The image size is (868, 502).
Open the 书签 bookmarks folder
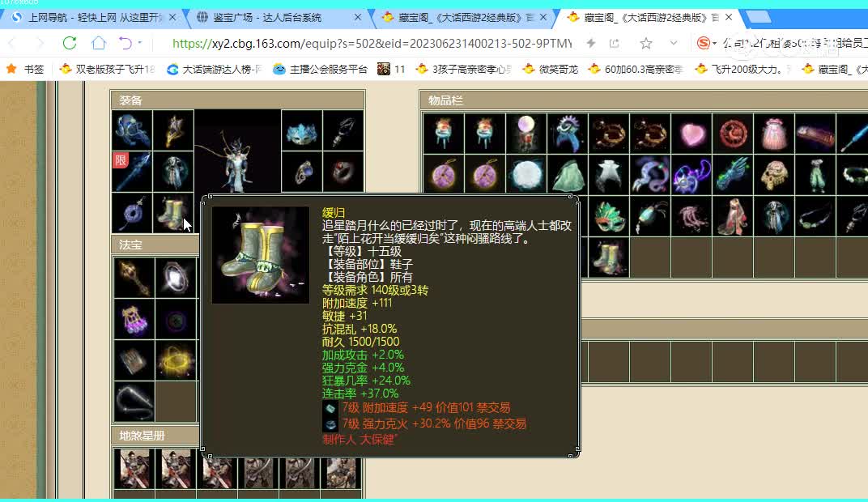pyautogui.click(x=25, y=69)
